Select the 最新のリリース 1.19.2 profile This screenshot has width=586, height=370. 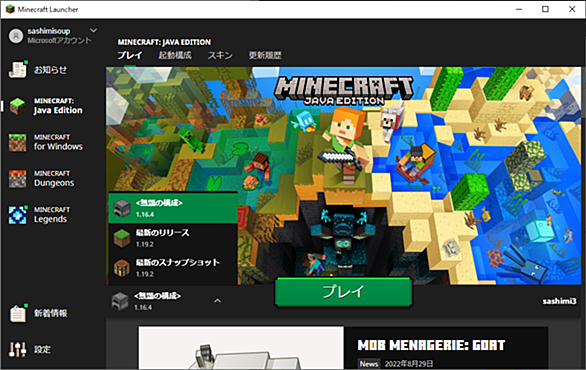(173, 238)
